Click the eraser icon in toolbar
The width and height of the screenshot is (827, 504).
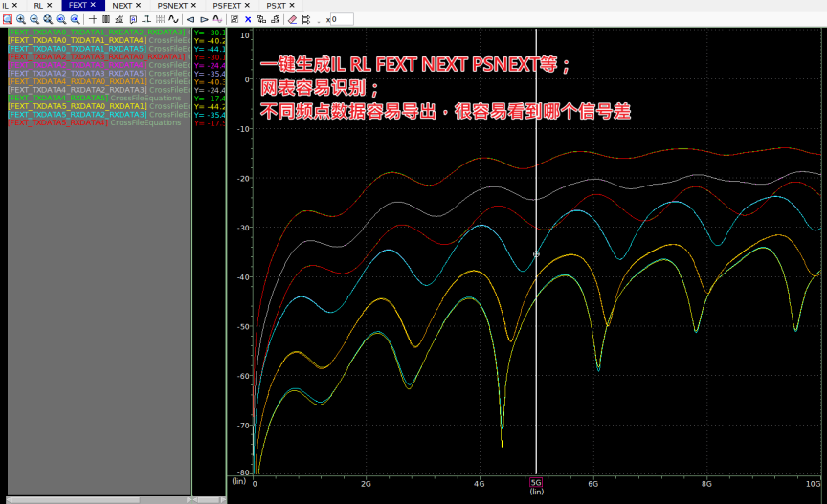292,19
